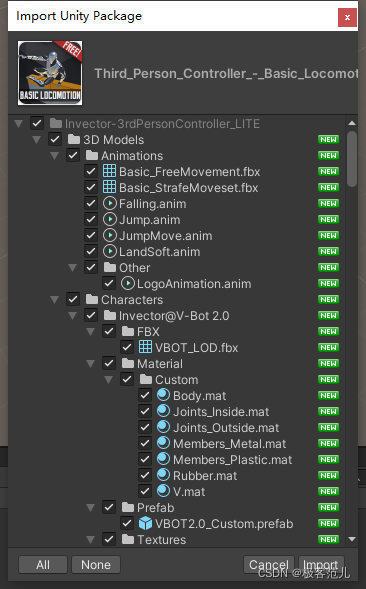Uncheck the Invector-3rdPersonController_LITE root checkbox

(37, 123)
